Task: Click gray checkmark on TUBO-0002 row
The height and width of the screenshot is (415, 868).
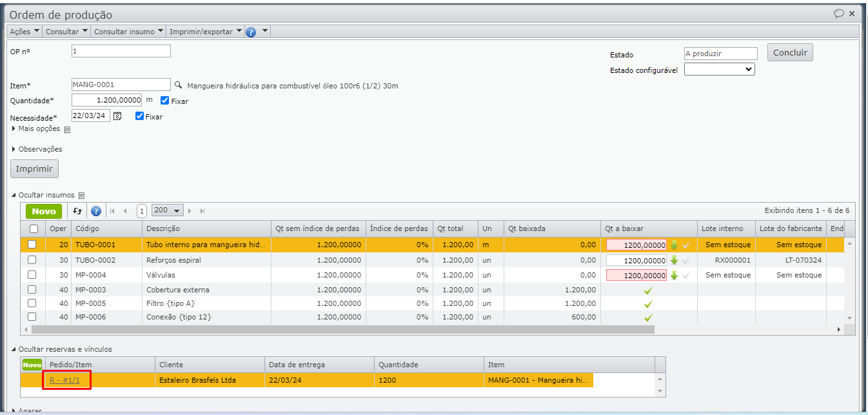Action: [686, 260]
